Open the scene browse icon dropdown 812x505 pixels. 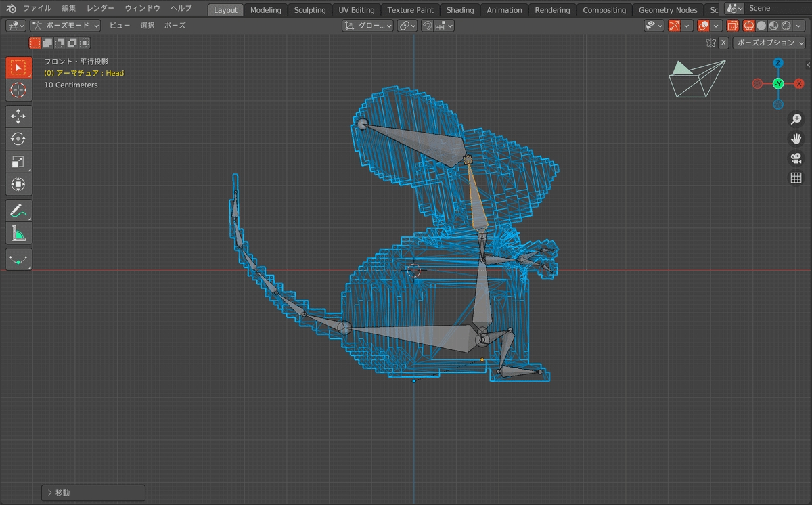(734, 8)
